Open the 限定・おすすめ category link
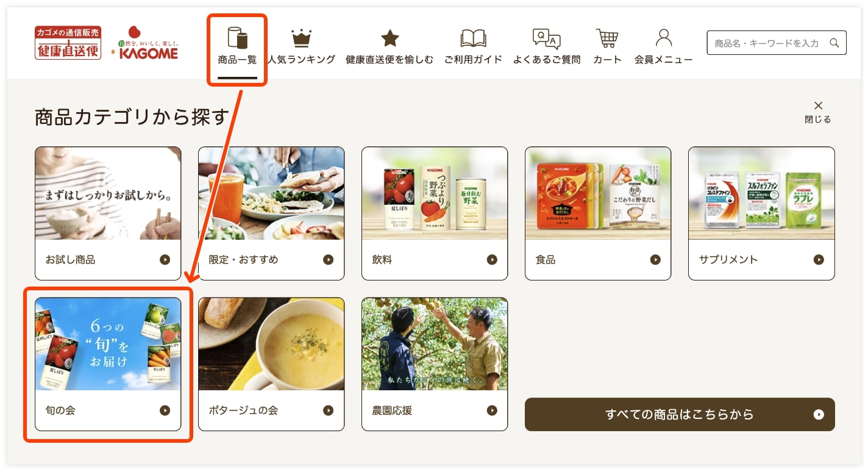868x472 pixels. point(271,213)
